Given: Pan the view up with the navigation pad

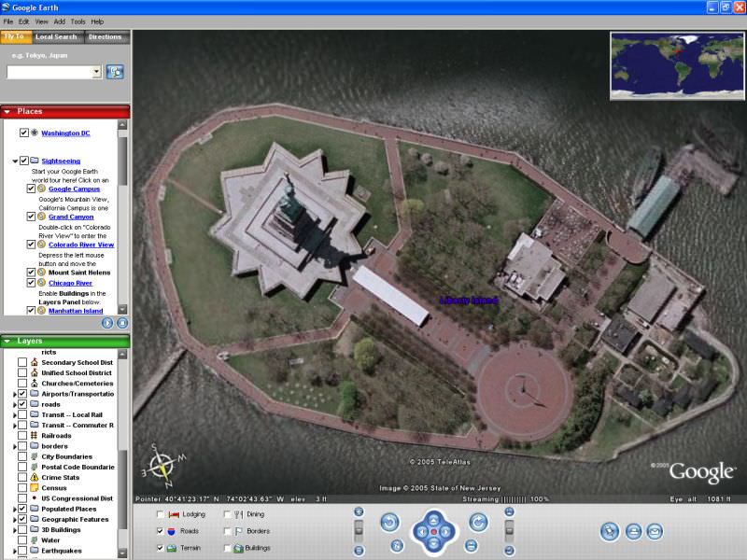Looking at the screenshot, I should pyautogui.click(x=433, y=520).
